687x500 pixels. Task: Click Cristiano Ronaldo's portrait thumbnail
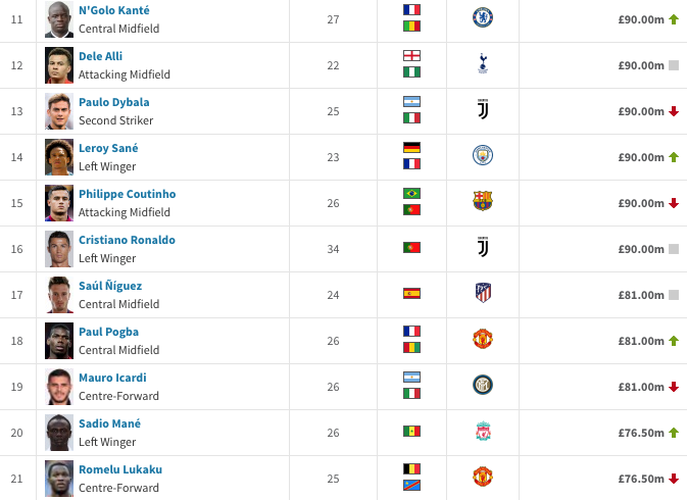pos(59,248)
